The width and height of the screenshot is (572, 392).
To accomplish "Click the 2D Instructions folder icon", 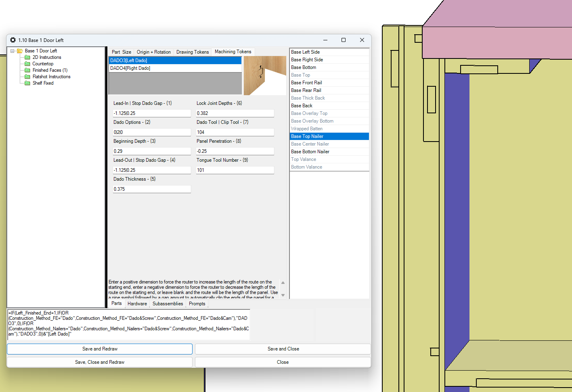I will 27,57.
